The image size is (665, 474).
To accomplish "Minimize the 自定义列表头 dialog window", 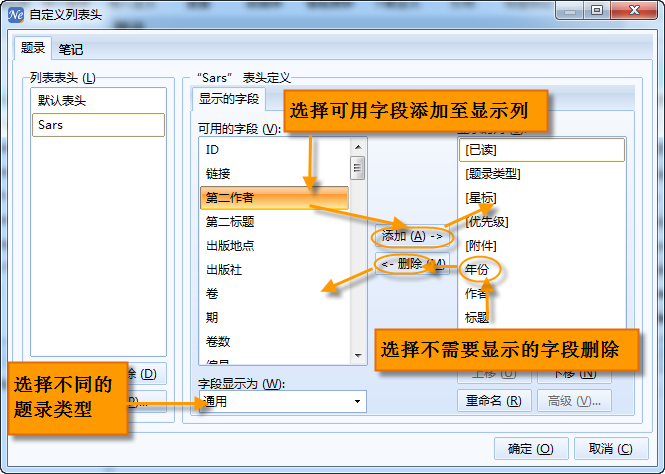I will (570, 10).
